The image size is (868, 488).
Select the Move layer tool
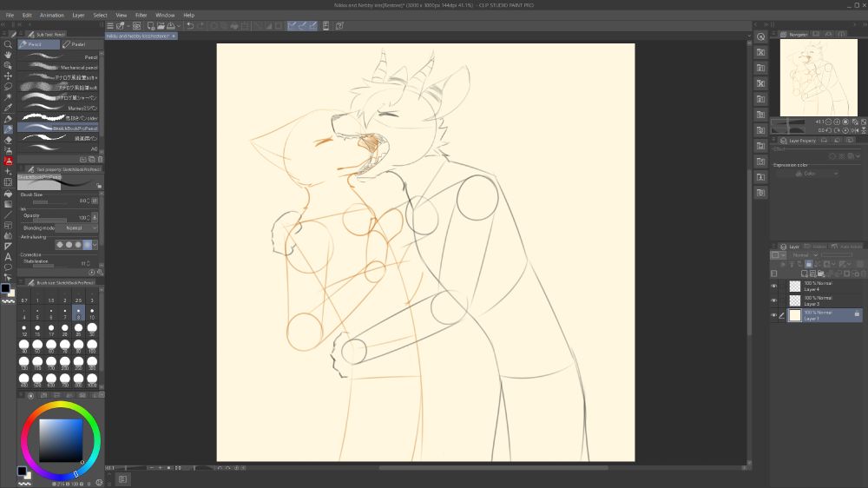8,76
